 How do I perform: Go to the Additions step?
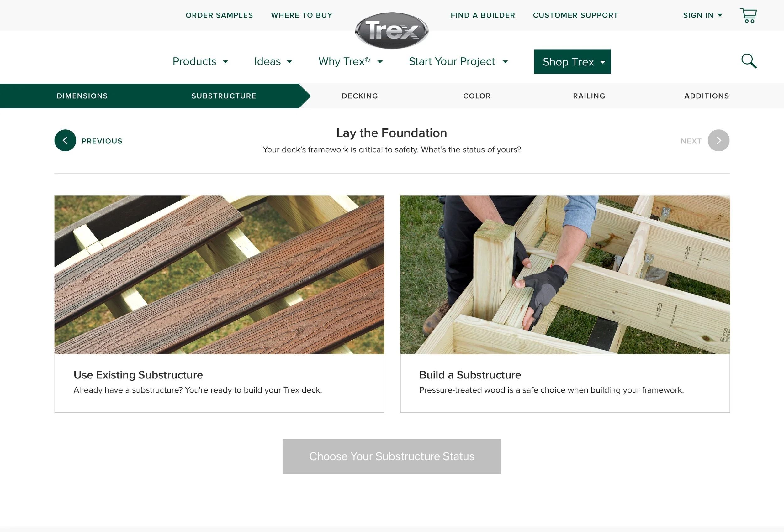(707, 96)
